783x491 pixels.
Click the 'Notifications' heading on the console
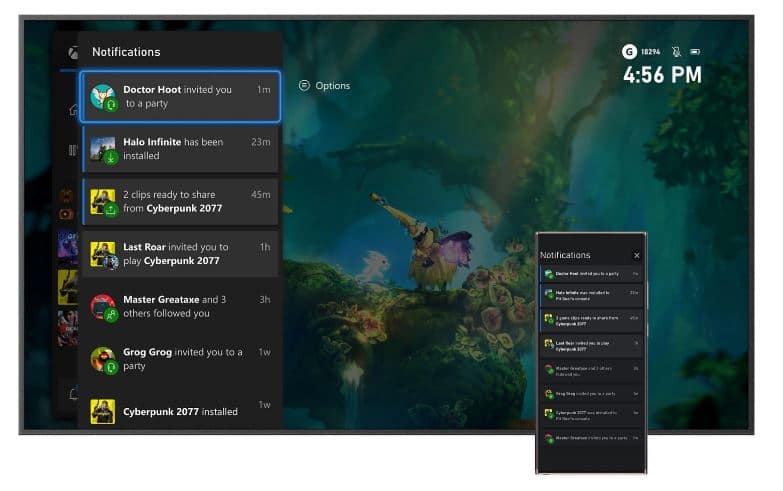(x=126, y=52)
